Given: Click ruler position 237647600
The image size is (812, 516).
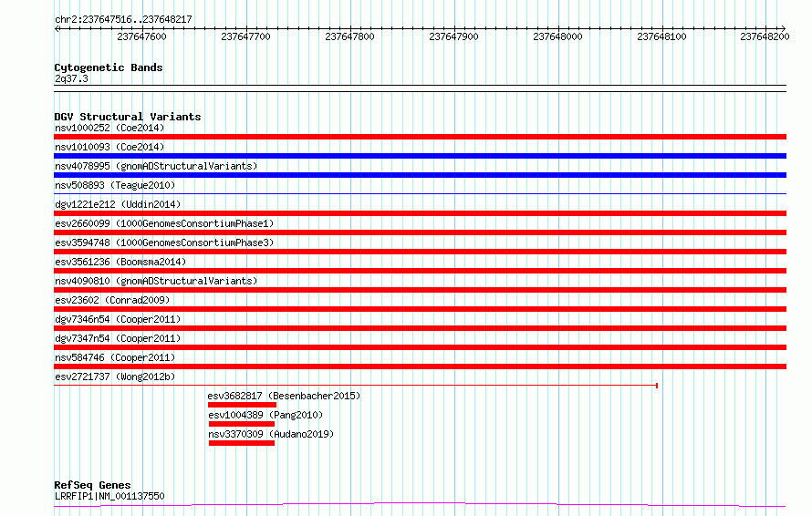Looking at the screenshot, I should click(x=142, y=36).
